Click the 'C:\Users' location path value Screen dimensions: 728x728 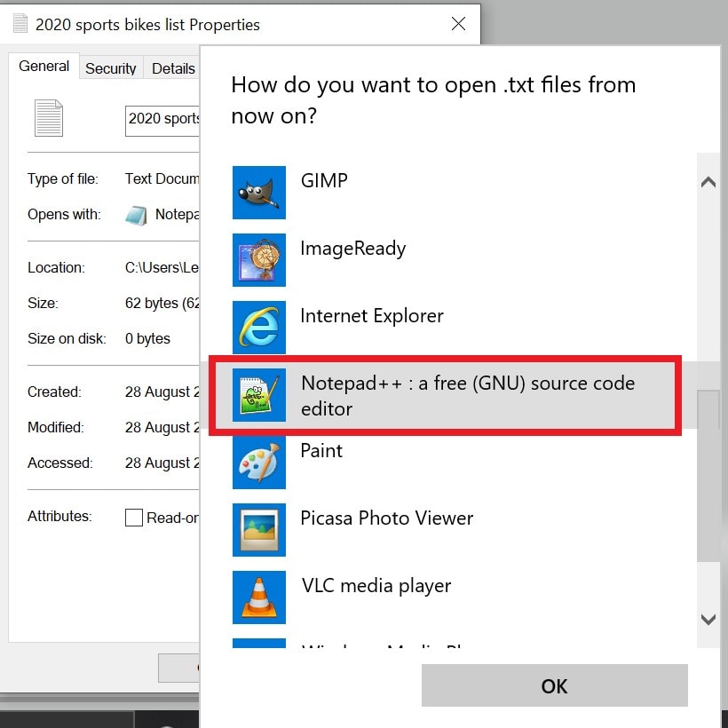click(162, 267)
